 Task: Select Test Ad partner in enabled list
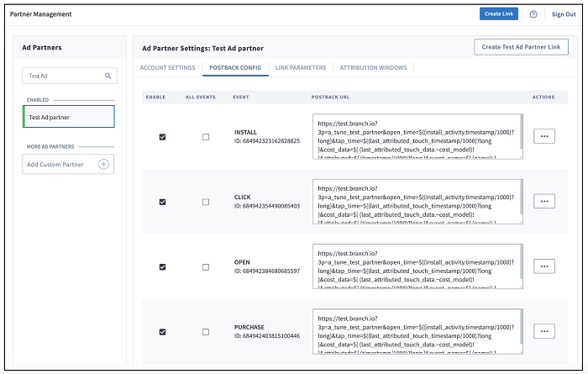click(68, 117)
